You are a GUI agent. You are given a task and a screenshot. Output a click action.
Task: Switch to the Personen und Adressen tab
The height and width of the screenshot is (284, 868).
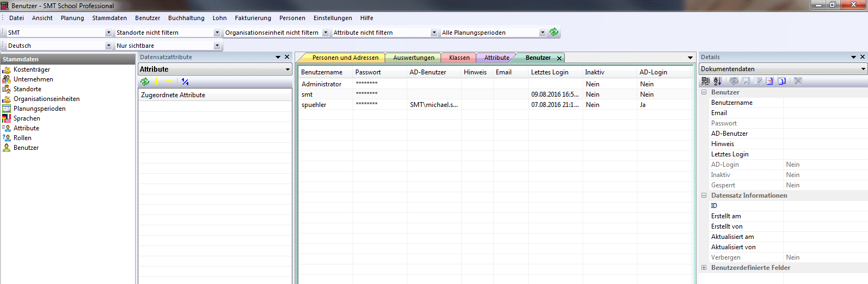(345, 58)
